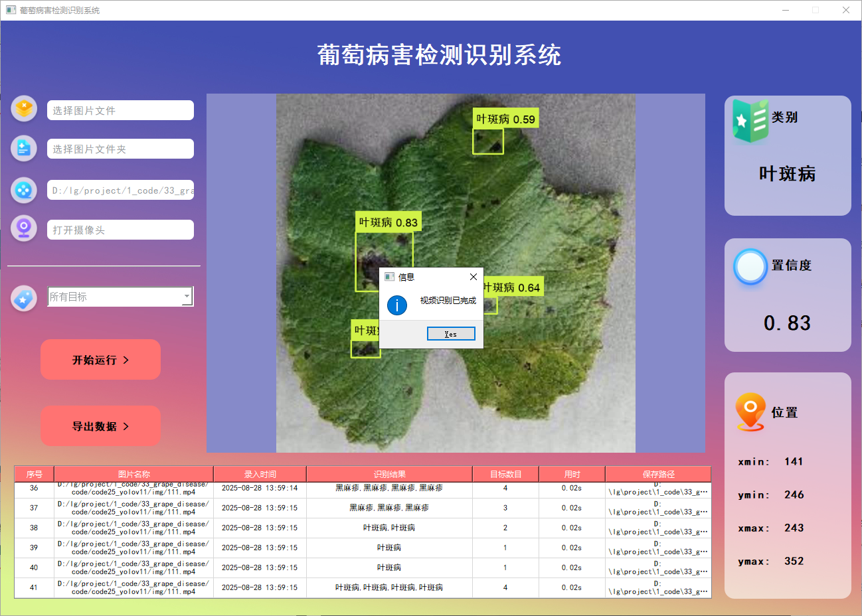
Task: Click the open camera webcam icon
Action: point(24,228)
